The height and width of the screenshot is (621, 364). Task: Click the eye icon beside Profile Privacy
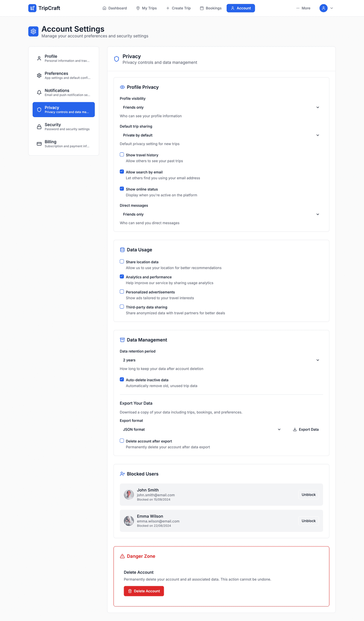122,87
